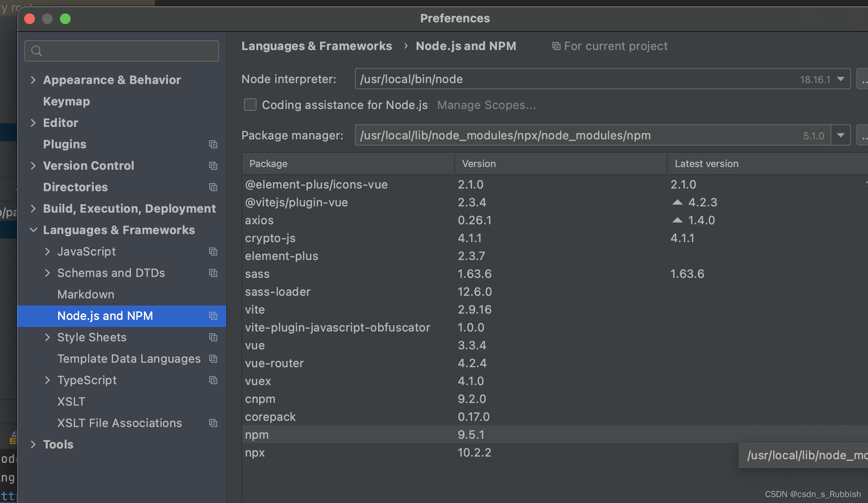Image resolution: width=868 pixels, height=503 pixels.
Task: Collapse the Languages & Frameworks section
Action: tap(33, 230)
